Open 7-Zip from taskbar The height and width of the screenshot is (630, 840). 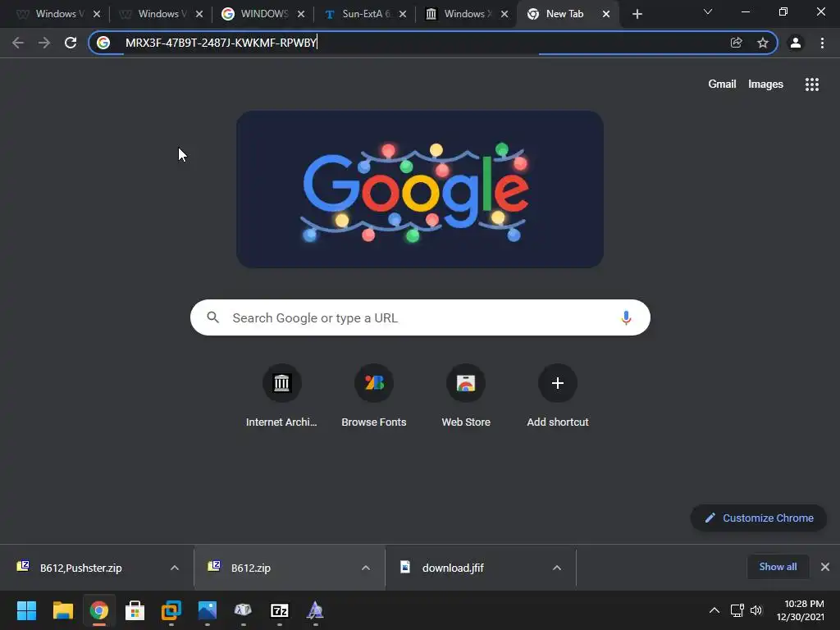280,610
